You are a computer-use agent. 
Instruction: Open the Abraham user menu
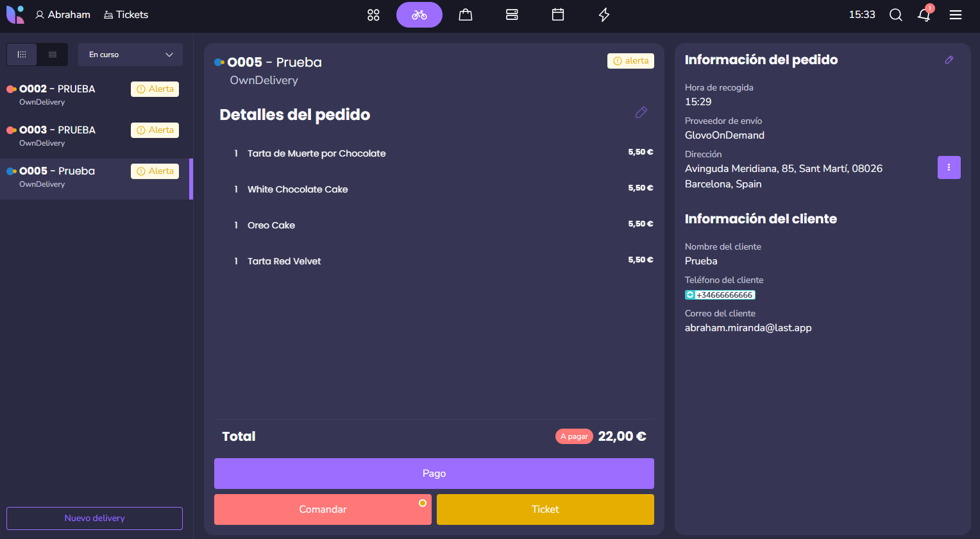[63, 15]
